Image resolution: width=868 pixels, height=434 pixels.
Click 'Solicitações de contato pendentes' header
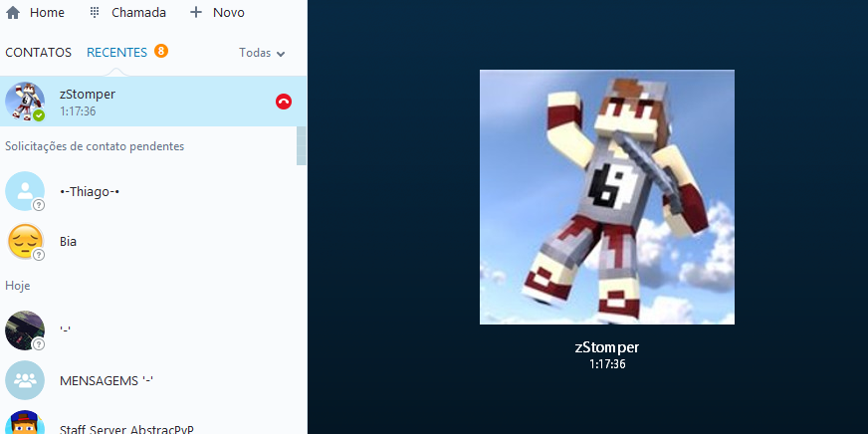95,146
